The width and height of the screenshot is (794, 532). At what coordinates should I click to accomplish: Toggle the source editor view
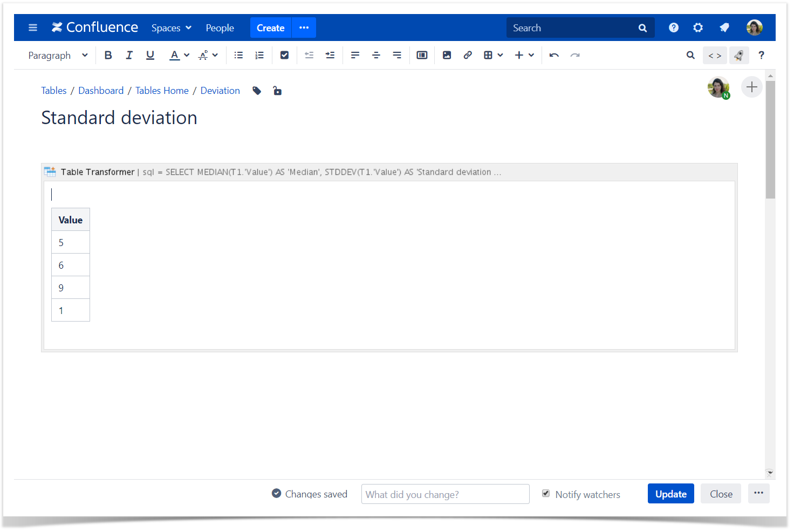tap(715, 55)
